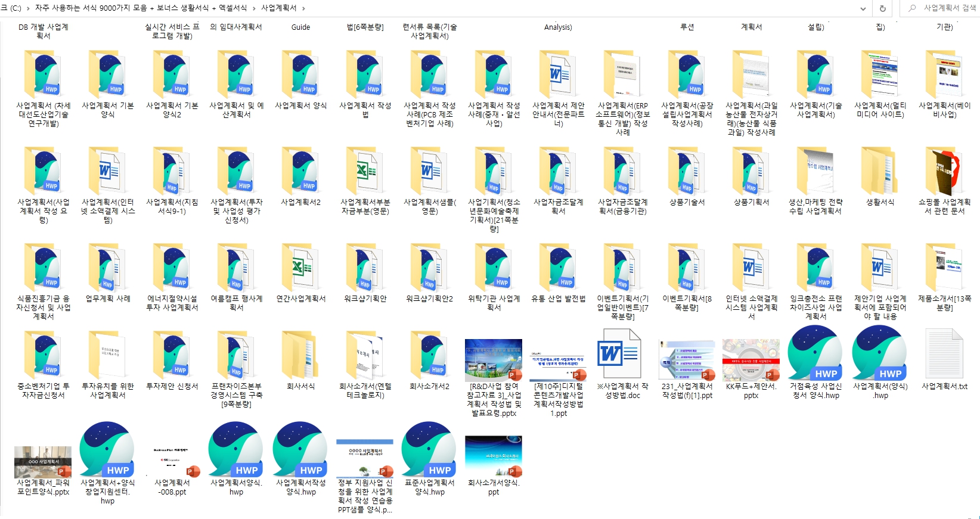This screenshot has height=519, width=980.
Task: Expand the chevron after 사업계획서 breadcrumb
Action: coord(303,8)
